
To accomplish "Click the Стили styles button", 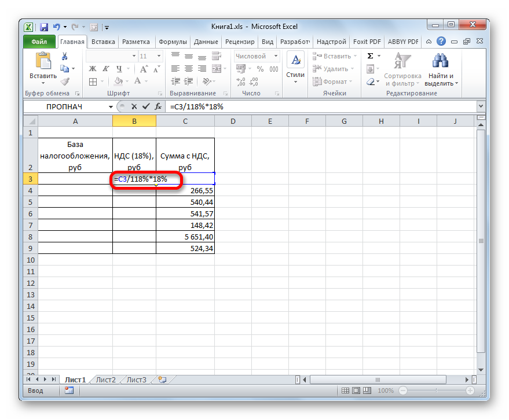I will [x=295, y=67].
